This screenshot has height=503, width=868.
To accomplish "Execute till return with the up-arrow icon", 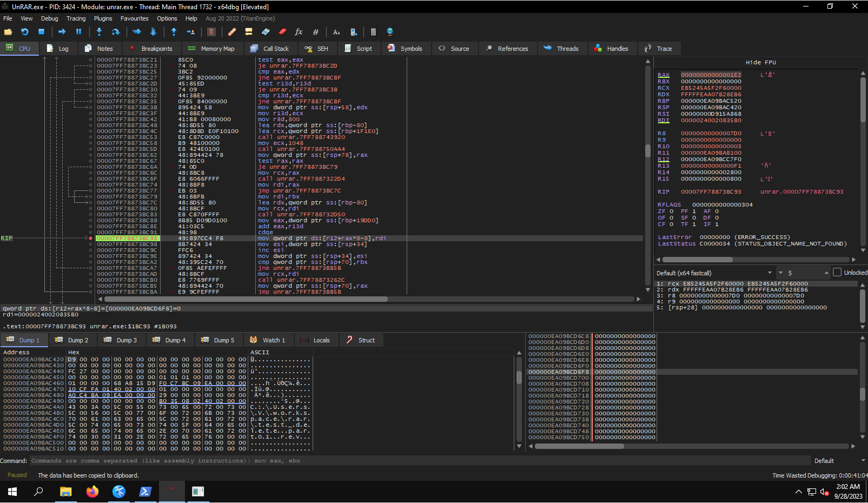I will [x=174, y=32].
